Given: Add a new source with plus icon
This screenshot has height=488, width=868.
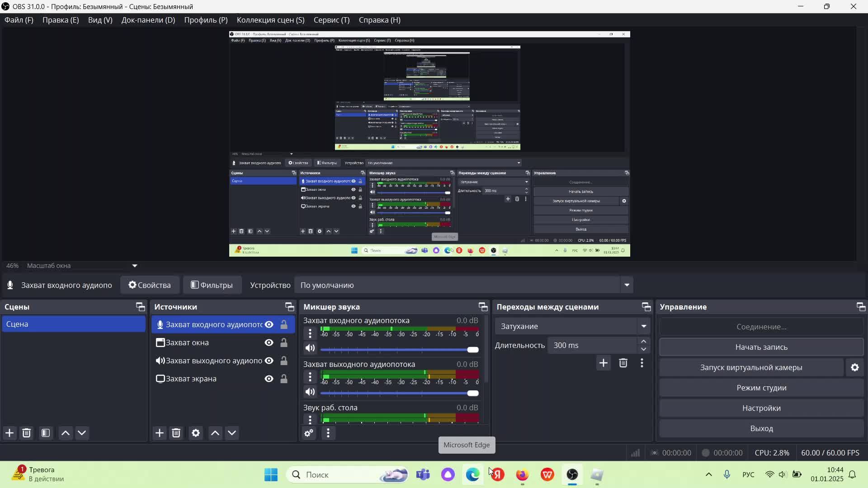Looking at the screenshot, I should 160,433.
